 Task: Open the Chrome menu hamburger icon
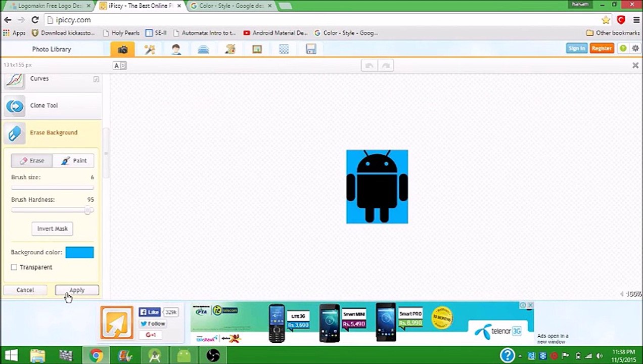tap(635, 20)
